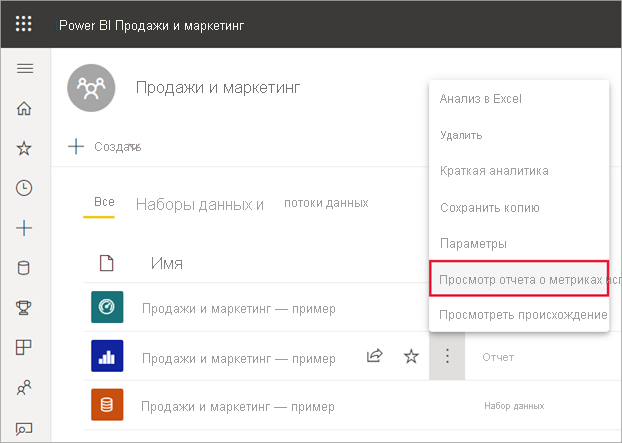This screenshot has width=622, height=443.
Task: Switch to the 'Все' tab
Action: pos(104,203)
